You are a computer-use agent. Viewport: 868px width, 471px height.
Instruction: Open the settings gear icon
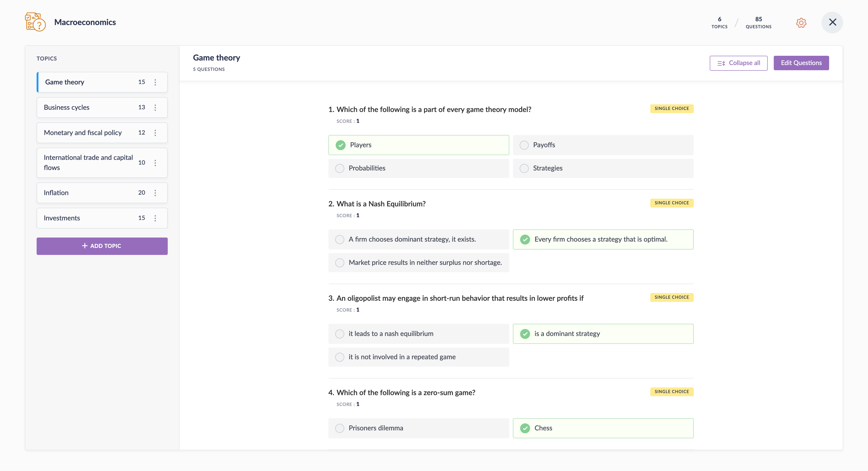tap(801, 23)
